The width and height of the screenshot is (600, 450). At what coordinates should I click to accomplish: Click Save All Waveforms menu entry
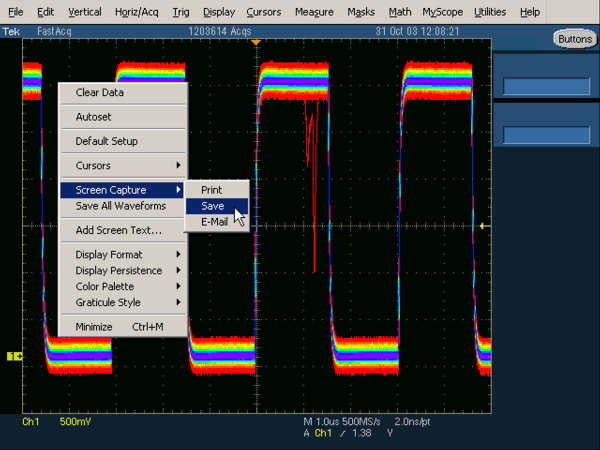[x=121, y=206]
